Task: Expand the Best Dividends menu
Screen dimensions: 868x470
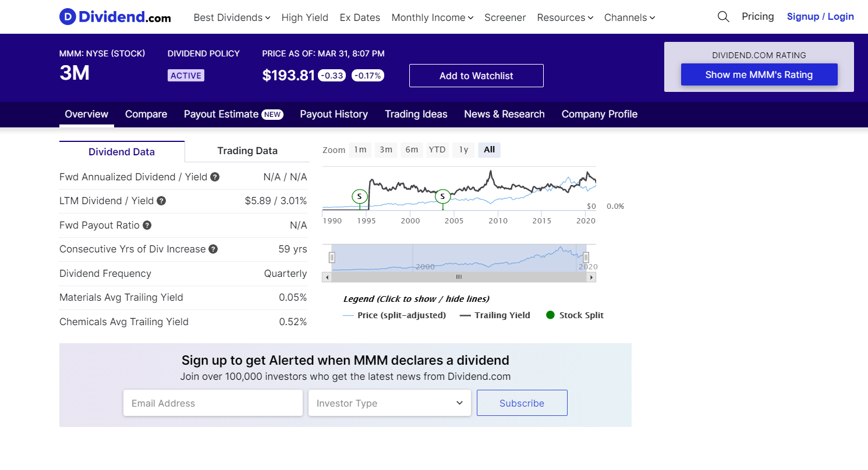Action: 232,17
